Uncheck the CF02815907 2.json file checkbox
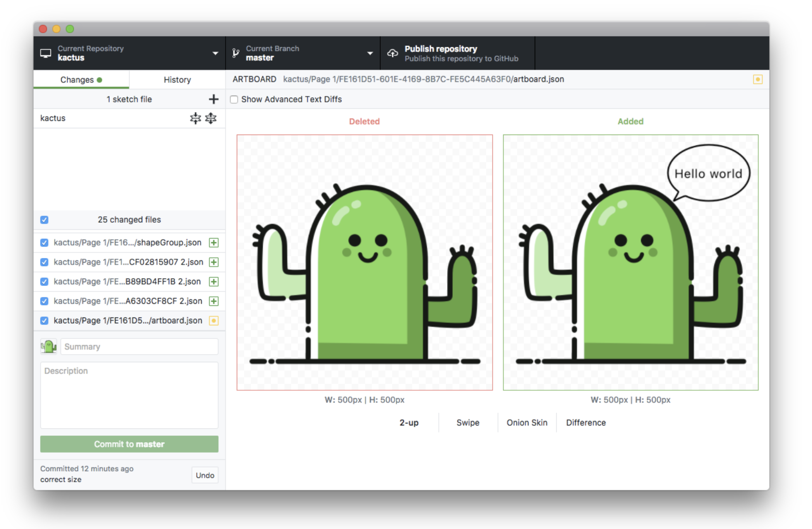The image size is (812, 529). pos(44,262)
